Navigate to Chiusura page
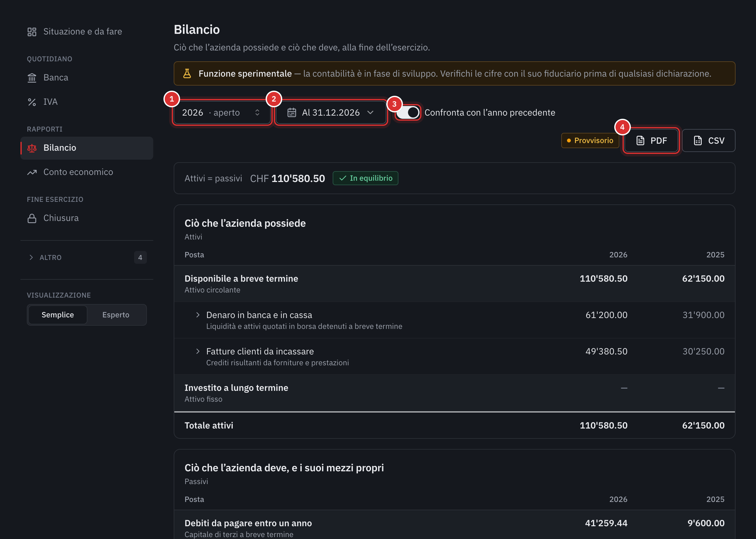756x539 pixels. tap(87, 218)
